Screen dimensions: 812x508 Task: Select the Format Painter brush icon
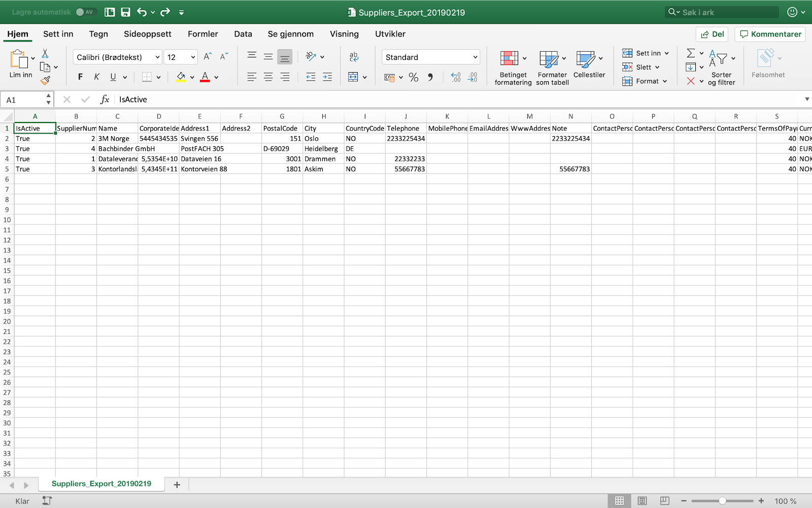point(45,80)
